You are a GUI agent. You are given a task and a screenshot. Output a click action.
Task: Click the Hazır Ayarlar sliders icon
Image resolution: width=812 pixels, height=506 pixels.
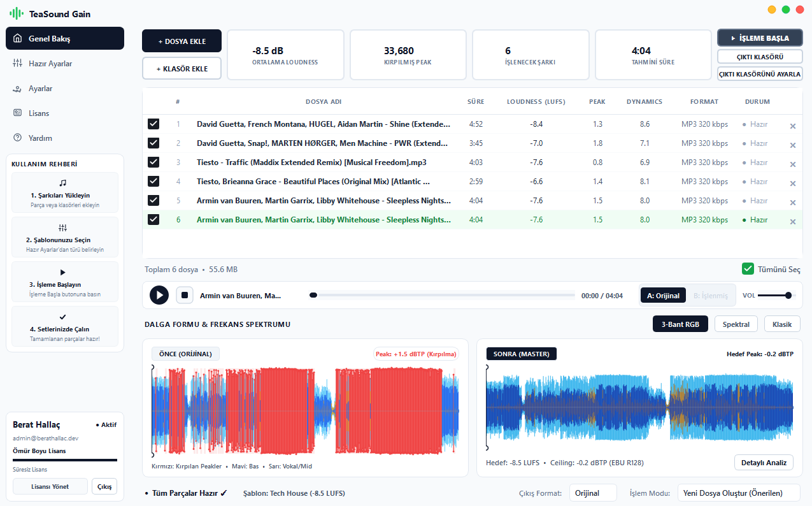pyautogui.click(x=17, y=63)
